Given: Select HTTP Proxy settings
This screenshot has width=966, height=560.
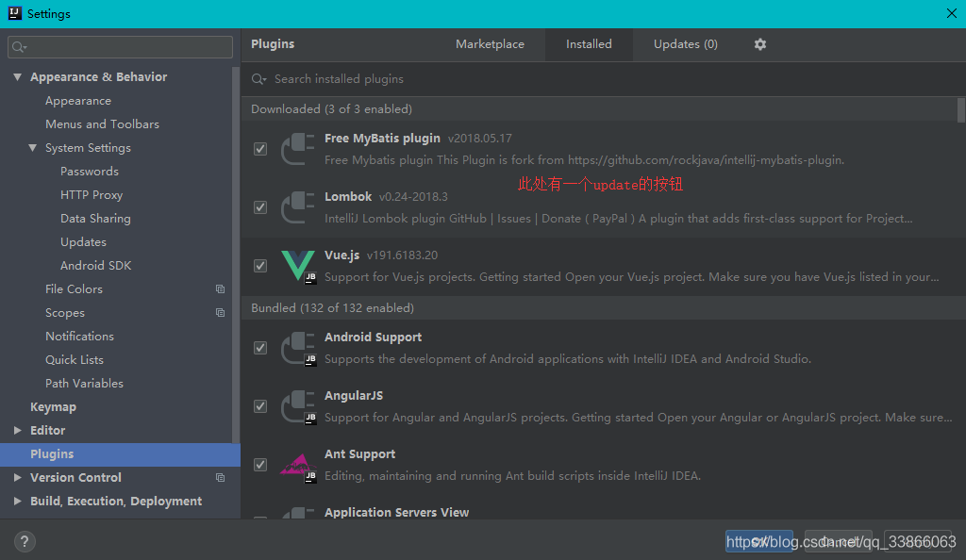Looking at the screenshot, I should (x=92, y=194).
